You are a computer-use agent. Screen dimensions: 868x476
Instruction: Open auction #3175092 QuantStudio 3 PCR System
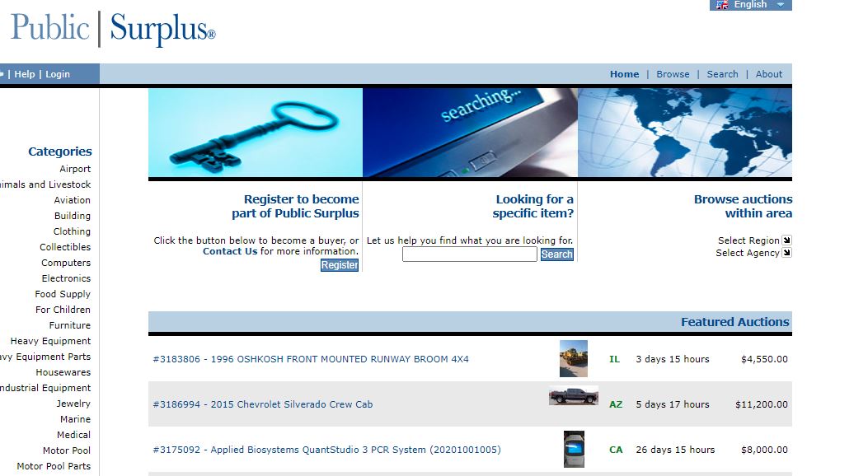pyautogui.click(x=326, y=450)
